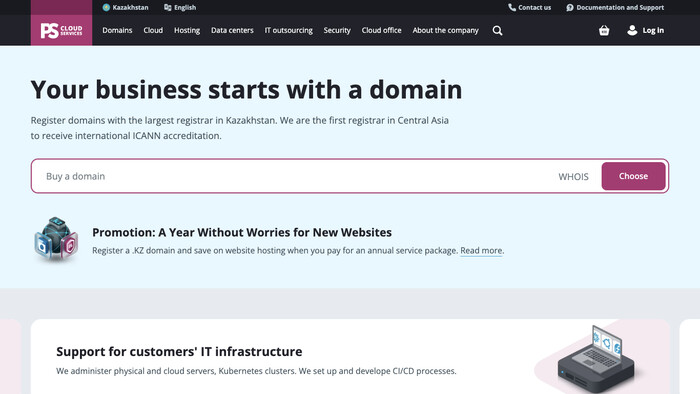Click the WHOIS option in the search box
The image size is (700, 394).
tap(573, 177)
